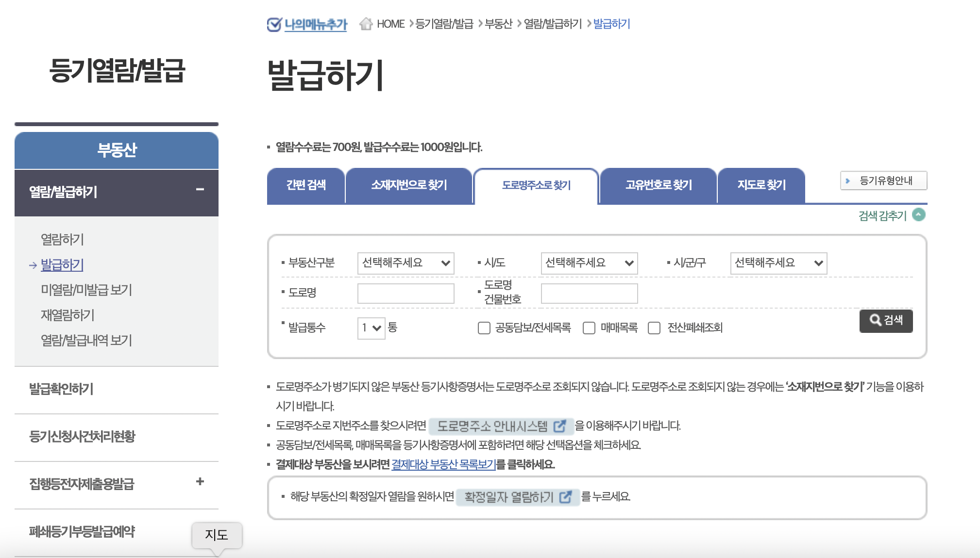Click the green 검색 감추기 arrow icon
The height and width of the screenshot is (558, 980).
[x=919, y=214]
